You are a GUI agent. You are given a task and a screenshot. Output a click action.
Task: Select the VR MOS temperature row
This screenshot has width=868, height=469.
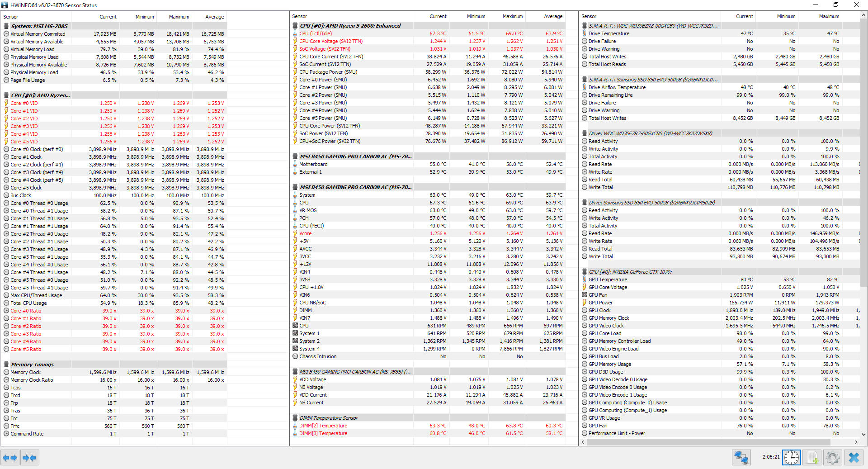(x=429, y=210)
